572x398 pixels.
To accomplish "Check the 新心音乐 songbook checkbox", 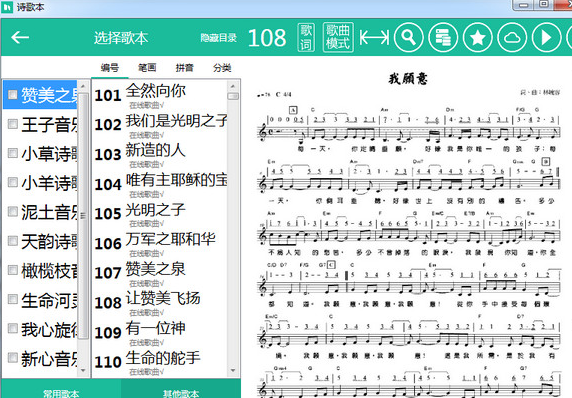I will 13,358.
